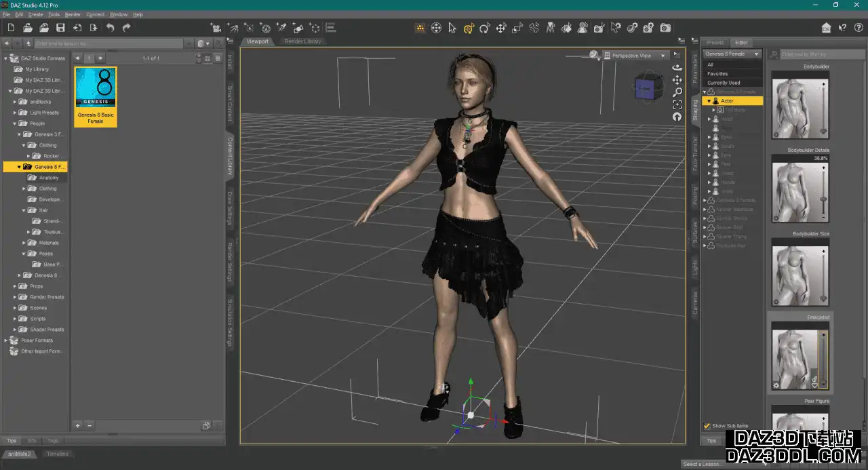This screenshot has height=470, width=868.
Task: Expand the Props folder arrow
Action: point(15,286)
